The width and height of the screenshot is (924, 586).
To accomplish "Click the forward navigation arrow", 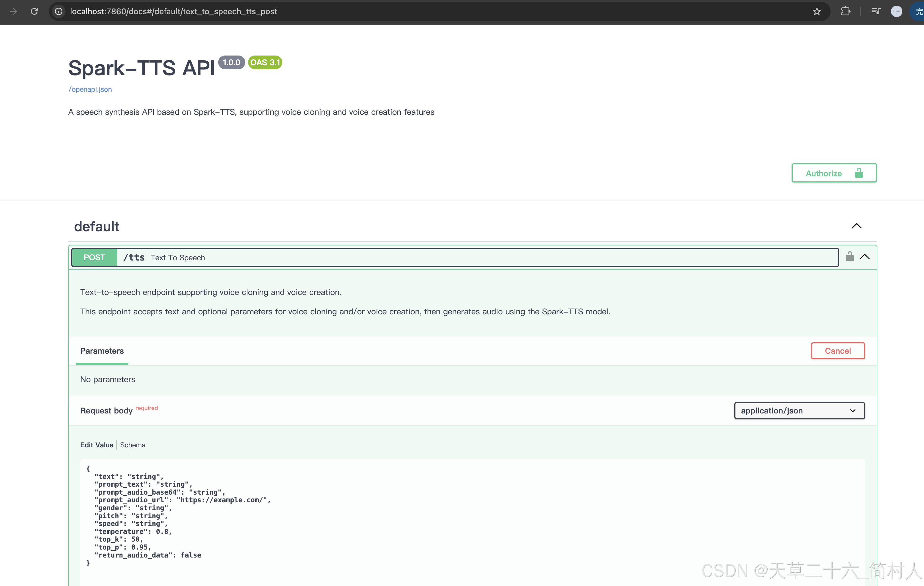I will (x=13, y=11).
